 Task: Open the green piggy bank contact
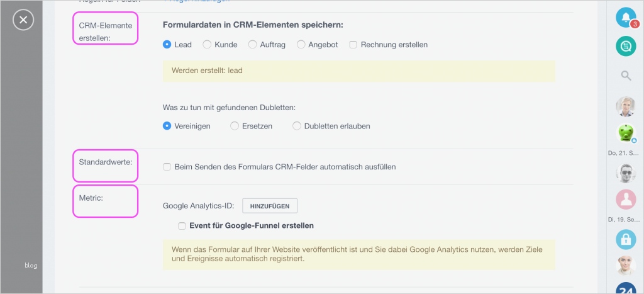(625, 133)
